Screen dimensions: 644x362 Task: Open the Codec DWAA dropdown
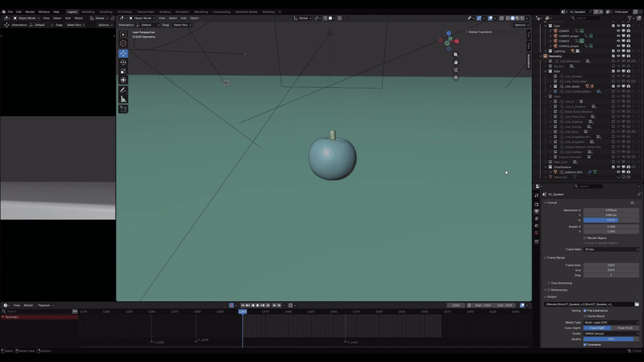click(x=611, y=334)
